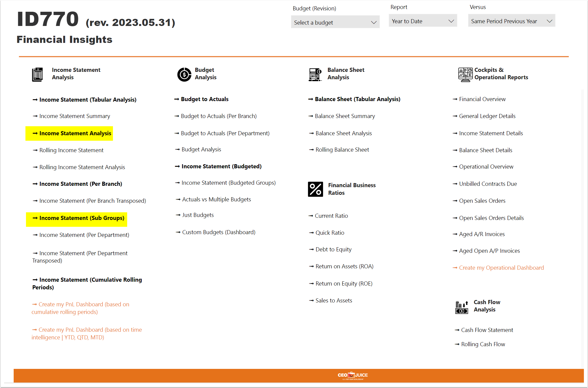The image size is (588, 388).
Task: Open Sales to Assets report
Action: pyautogui.click(x=331, y=301)
